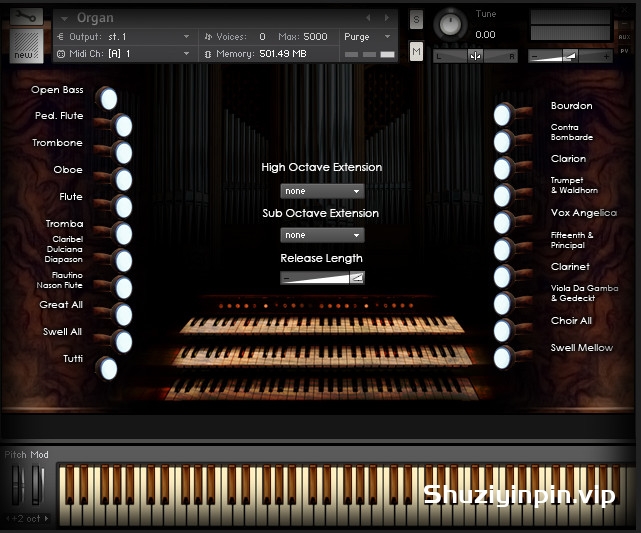Image resolution: width=641 pixels, height=533 pixels.
Task: Pull the Ped. Flute stop knob
Action: click(123, 125)
